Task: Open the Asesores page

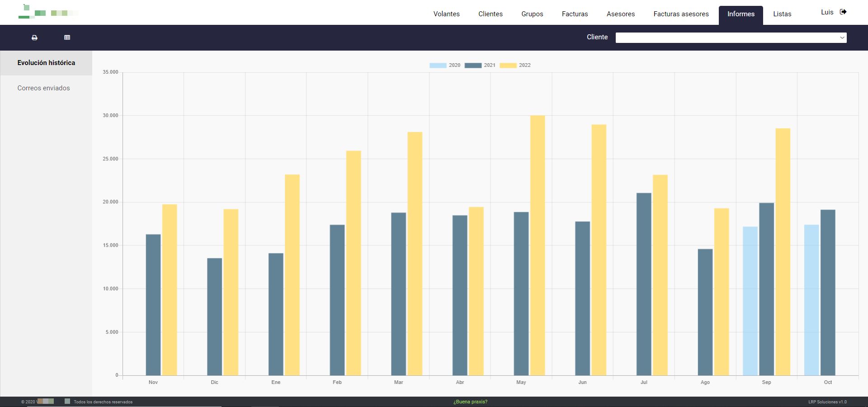Action: 620,14
